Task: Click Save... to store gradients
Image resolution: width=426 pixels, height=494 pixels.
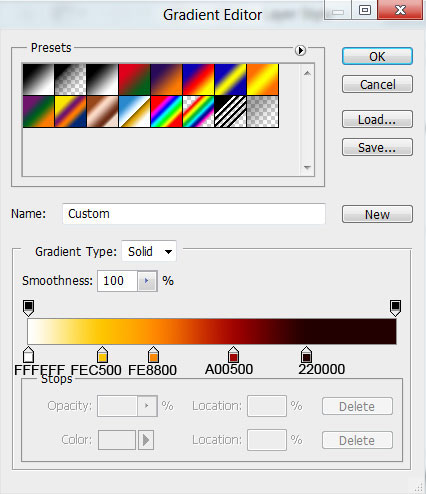Action: (x=377, y=147)
